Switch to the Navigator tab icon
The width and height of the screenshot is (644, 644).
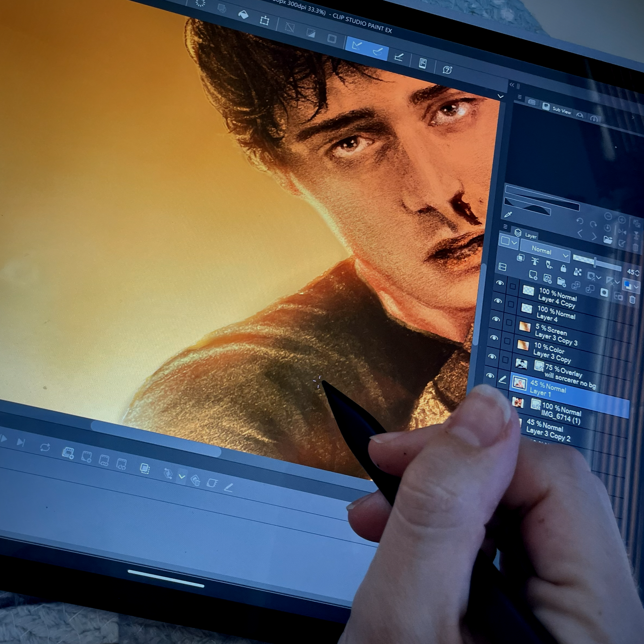[x=532, y=102]
